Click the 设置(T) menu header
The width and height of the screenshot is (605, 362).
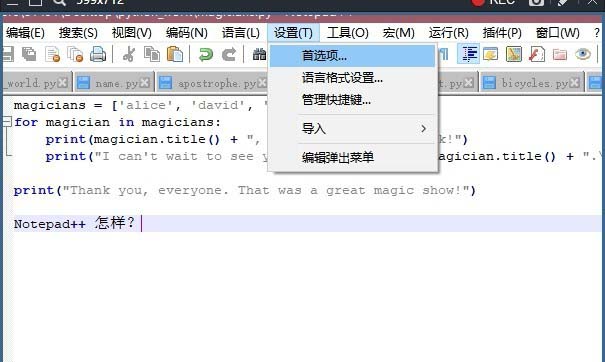pyautogui.click(x=293, y=33)
